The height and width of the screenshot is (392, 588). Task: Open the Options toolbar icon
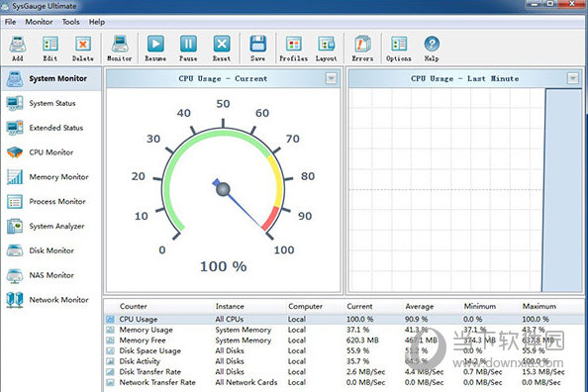[x=399, y=49]
